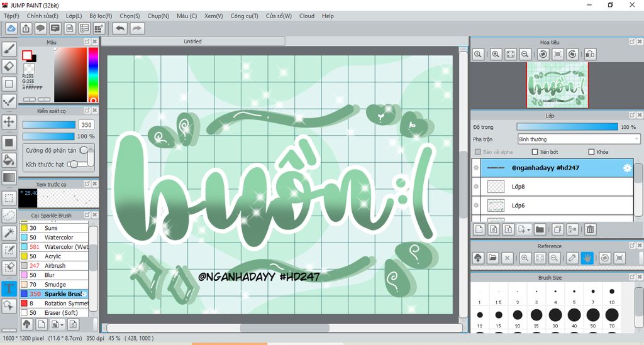Duplicate the current layer
This screenshot has width=644, height=345.
(x=558, y=230)
